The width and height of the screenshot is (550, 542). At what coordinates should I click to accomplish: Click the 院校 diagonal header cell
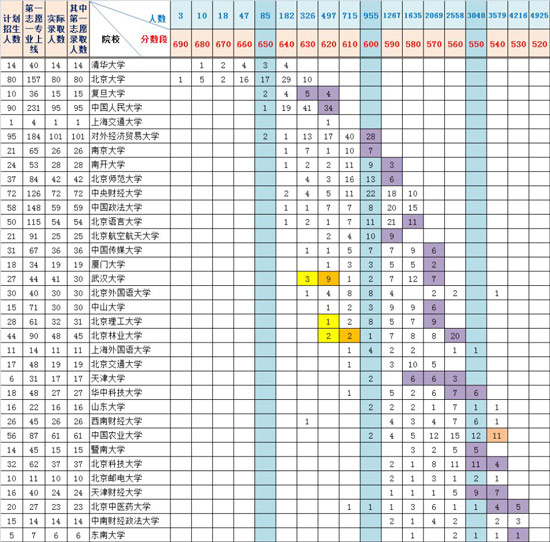coord(130,29)
